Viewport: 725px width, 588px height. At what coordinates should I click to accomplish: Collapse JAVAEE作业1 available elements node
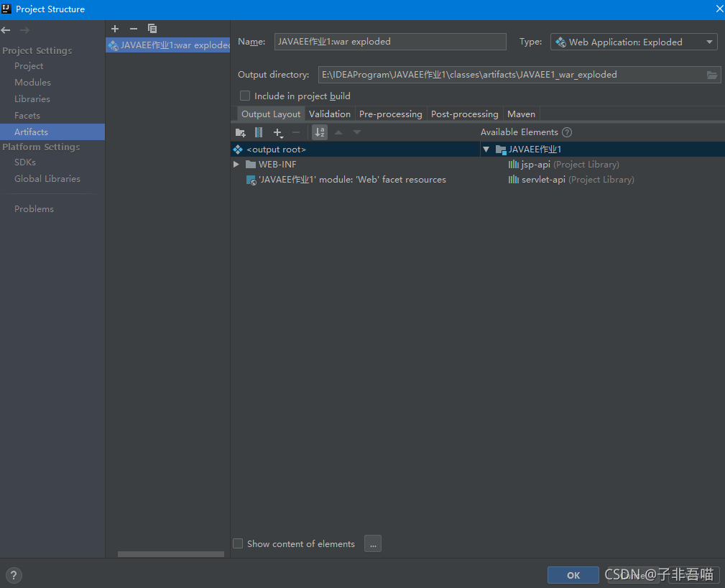coord(486,149)
